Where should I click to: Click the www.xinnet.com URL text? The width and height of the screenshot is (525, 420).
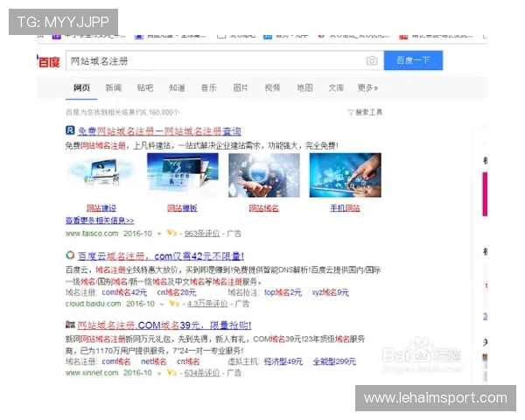click(92, 373)
